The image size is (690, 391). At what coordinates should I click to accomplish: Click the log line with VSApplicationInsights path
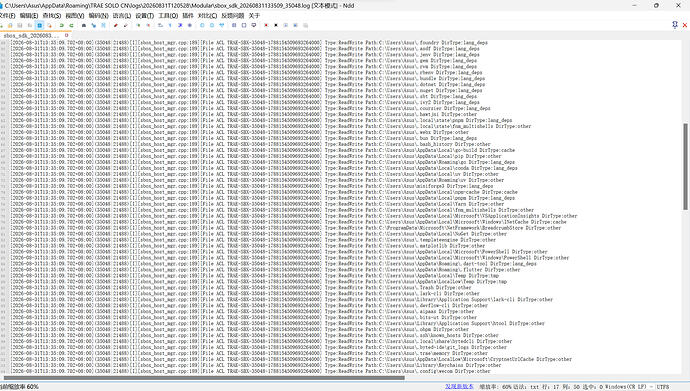point(294,216)
